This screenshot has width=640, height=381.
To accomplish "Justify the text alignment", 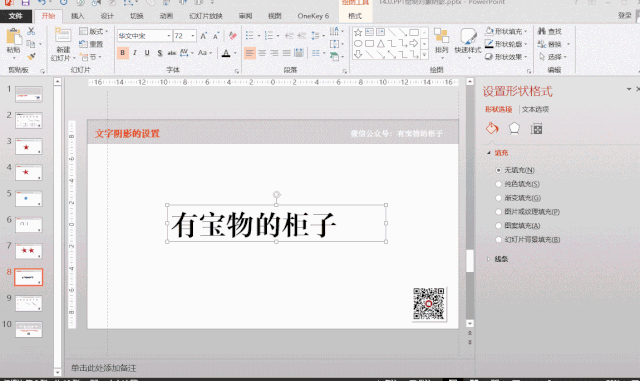I will click(287, 53).
